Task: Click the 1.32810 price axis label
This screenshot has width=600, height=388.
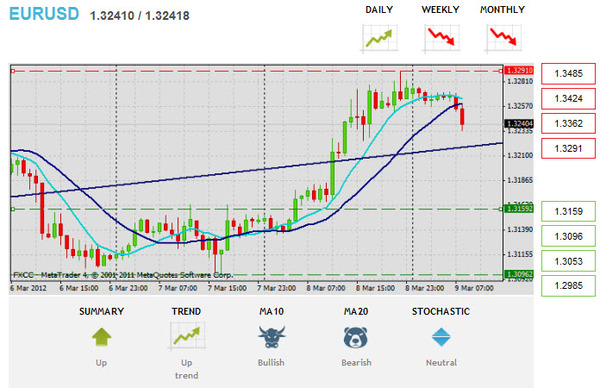Action: tap(520, 82)
